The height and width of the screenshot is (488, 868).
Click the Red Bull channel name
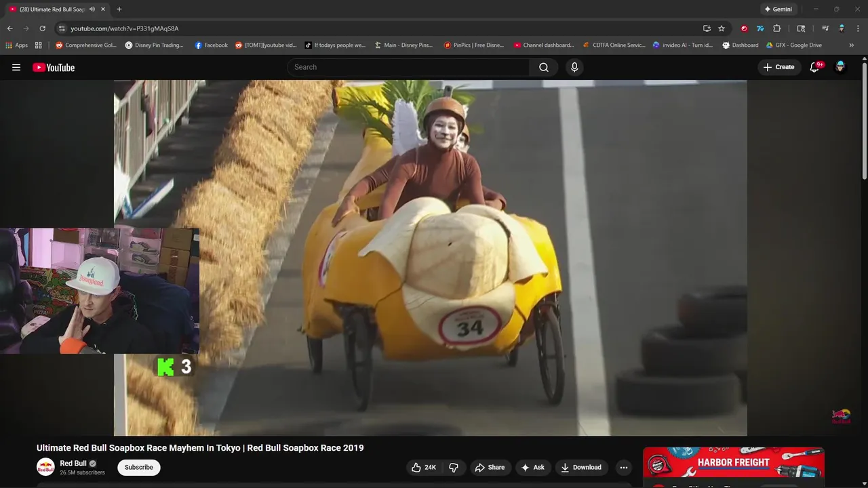[x=73, y=464]
